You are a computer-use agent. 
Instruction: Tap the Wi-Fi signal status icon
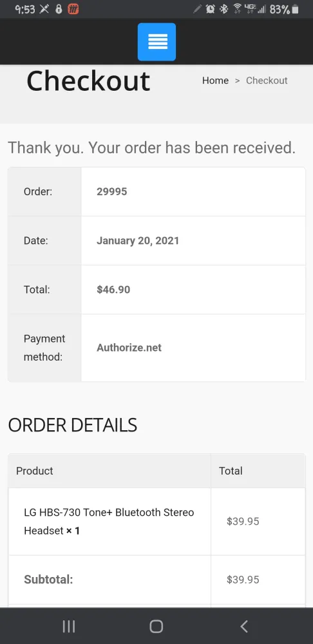point(238,9)
